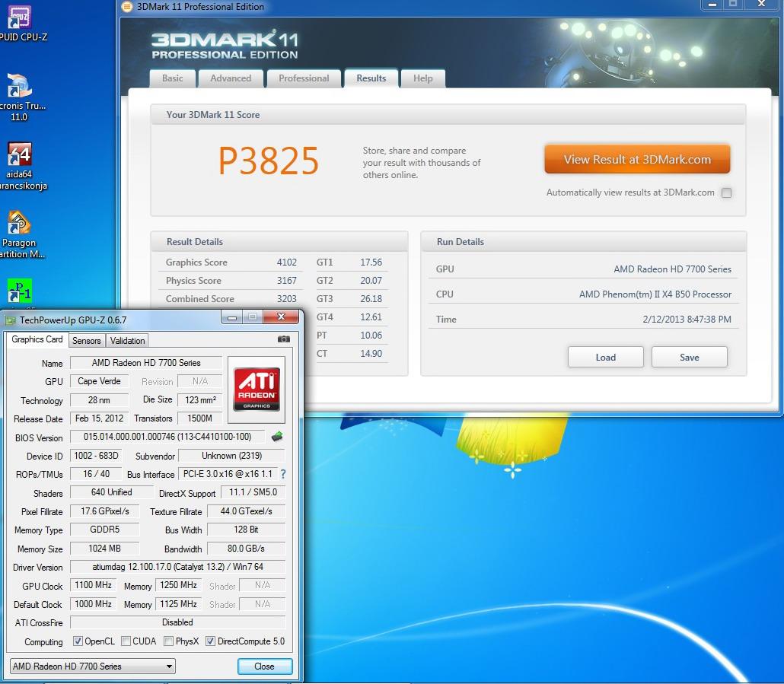Click the DirectX Support 11.1 / SM5.0 field
Viewport: 784px width, 684px height.
(x=253, y=492)
